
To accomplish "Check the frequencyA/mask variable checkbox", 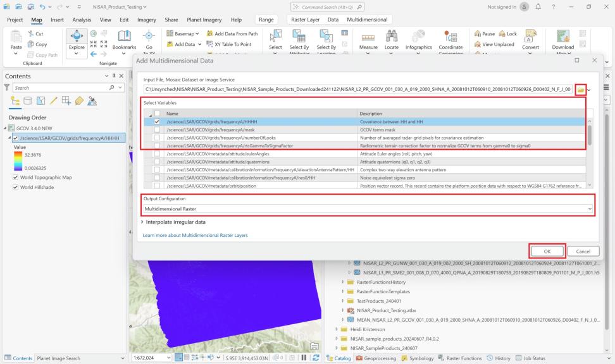I will click(157, 130).
